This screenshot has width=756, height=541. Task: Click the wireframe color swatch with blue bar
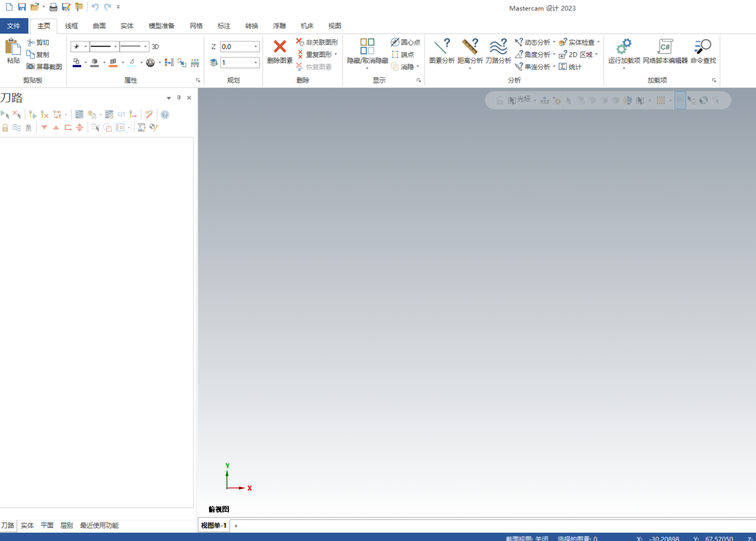point(77,63)
